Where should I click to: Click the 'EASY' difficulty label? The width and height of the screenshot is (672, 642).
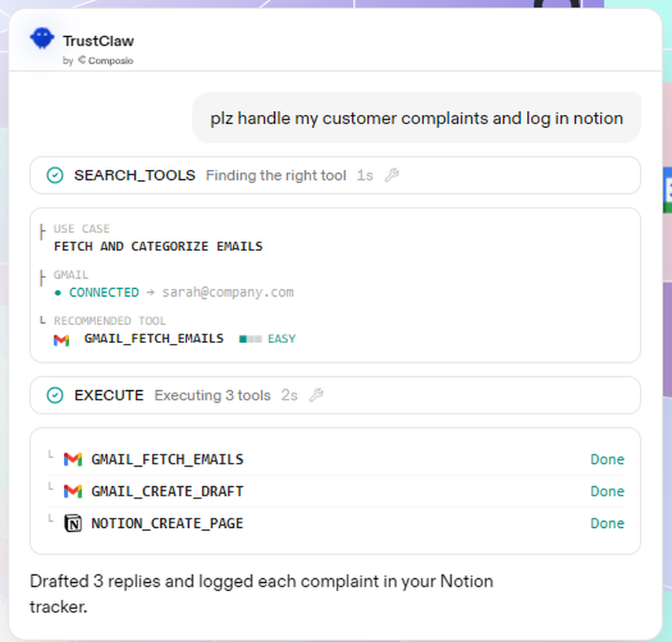[x=282, y=339]
